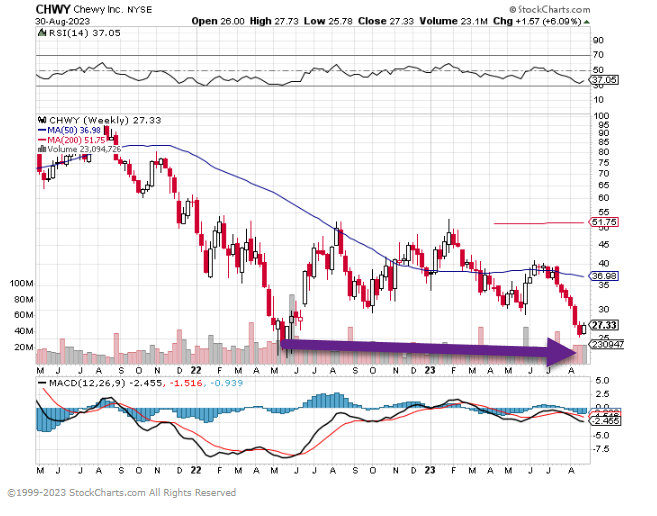Click the 27.33 last price tag on right axis
657x516 pixels.
tap(604, 325)
